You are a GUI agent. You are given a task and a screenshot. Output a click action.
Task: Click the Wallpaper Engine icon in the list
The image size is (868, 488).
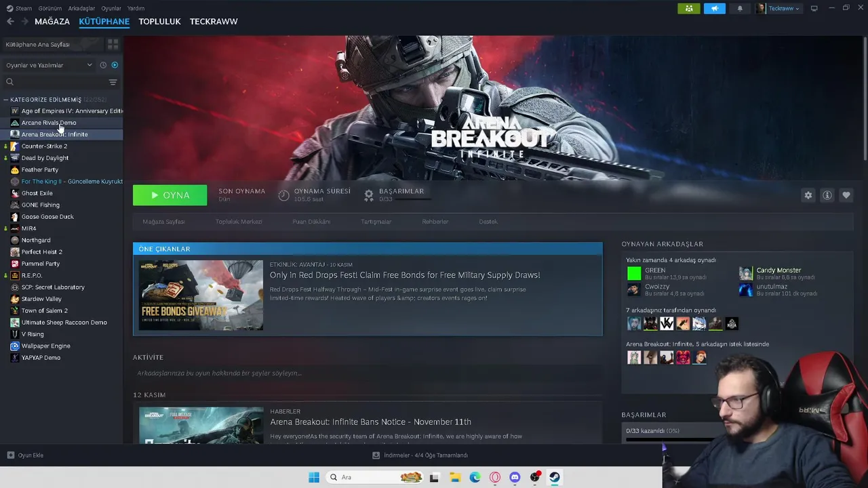15,346
